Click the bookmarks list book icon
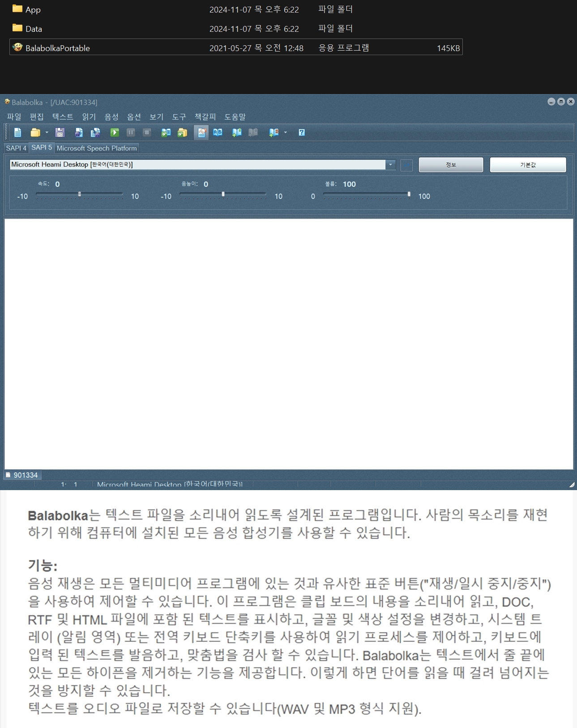This screenshot has width=577, height=728. [274, 133]
